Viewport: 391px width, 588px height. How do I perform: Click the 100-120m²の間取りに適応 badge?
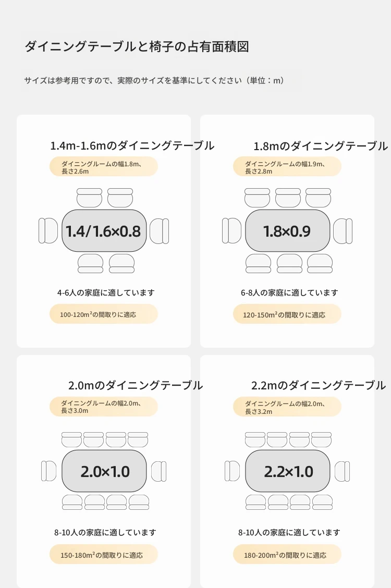(x=104, y=314)
